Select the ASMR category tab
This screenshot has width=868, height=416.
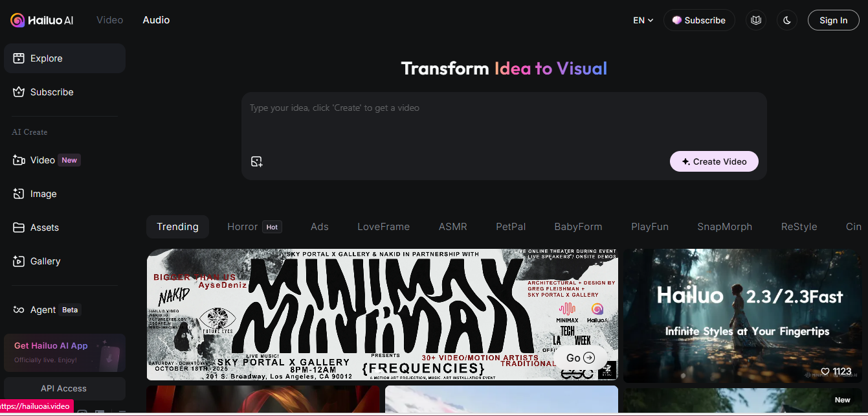452,227
